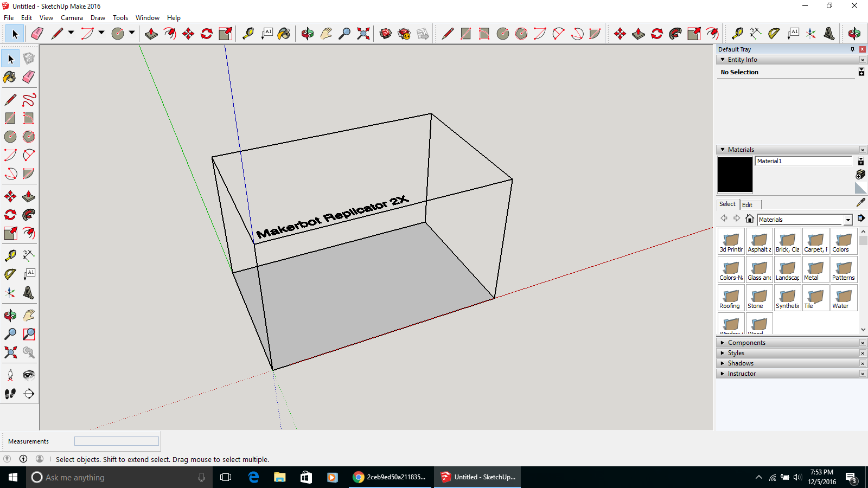Activate the Pan hand tool in left toolbar

[x=29, y=316]
